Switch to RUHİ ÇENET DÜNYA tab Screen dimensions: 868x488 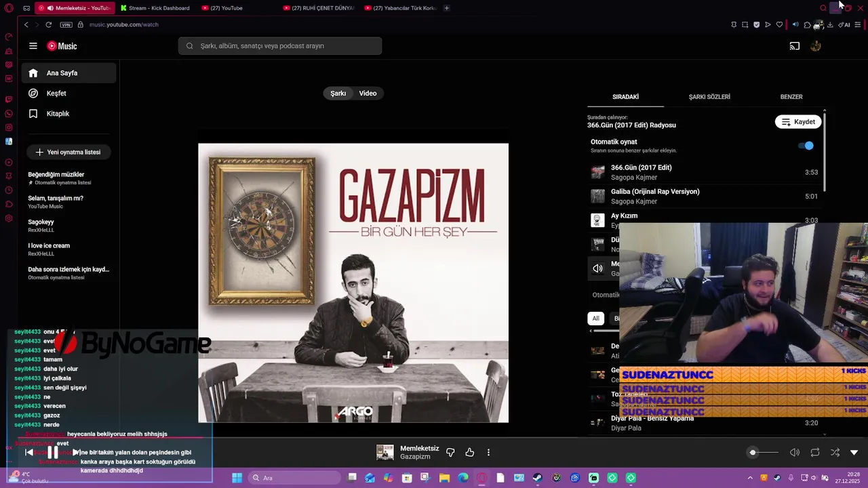coord(319,8)
